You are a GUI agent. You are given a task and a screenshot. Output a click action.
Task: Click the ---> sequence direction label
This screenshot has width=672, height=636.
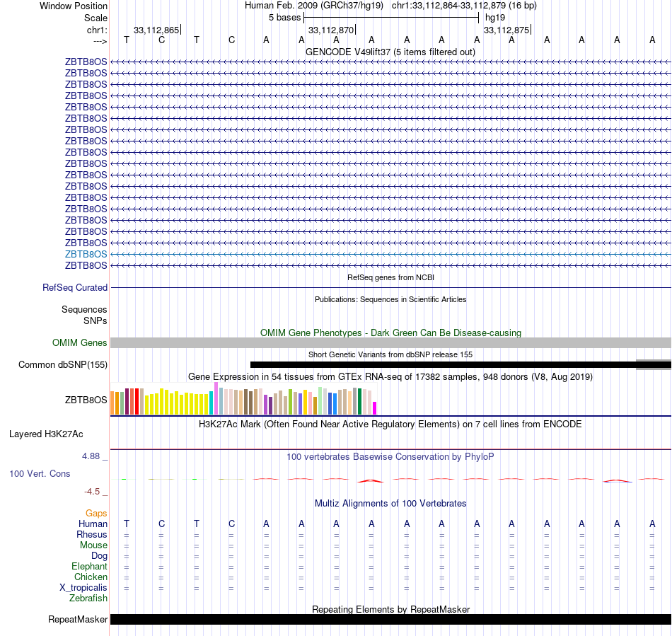(100, 41)
